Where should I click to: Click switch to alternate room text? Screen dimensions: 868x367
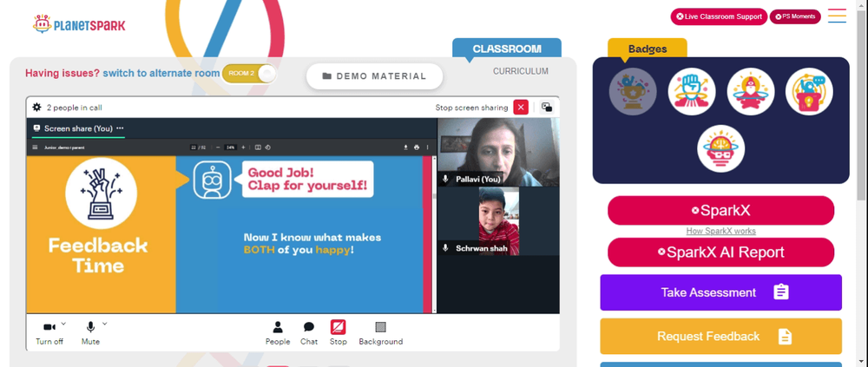(x=161, y=73)
